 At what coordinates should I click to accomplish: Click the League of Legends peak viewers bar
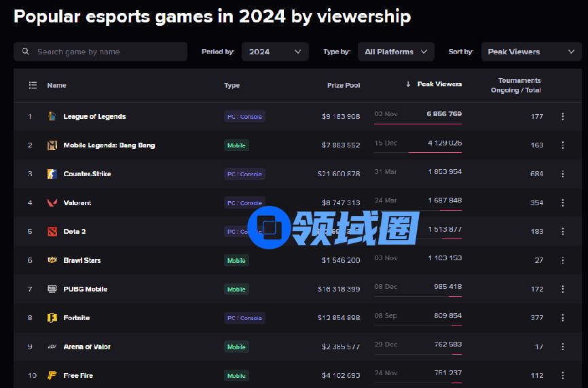418,123
